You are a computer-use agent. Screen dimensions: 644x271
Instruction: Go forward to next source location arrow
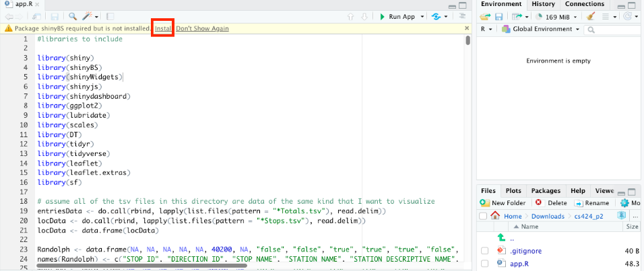point(19,16)
